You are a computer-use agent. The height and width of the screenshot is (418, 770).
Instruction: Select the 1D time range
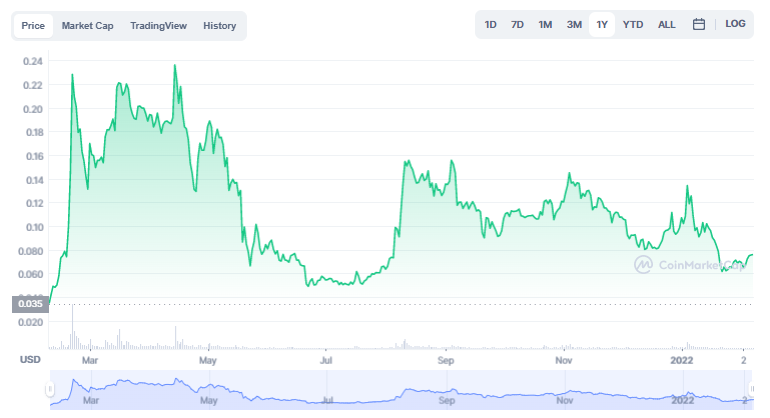[x=490, y=24]
